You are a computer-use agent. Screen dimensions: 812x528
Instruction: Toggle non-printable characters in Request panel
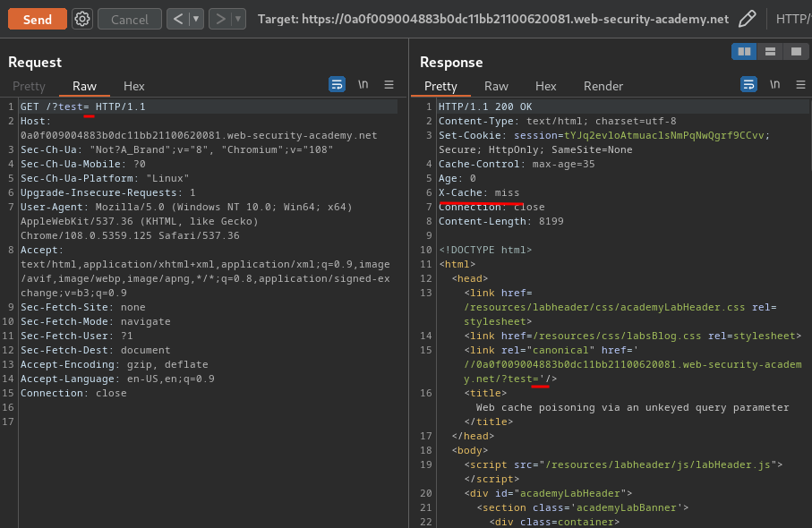pyautogui.click(x=363, y=84)
